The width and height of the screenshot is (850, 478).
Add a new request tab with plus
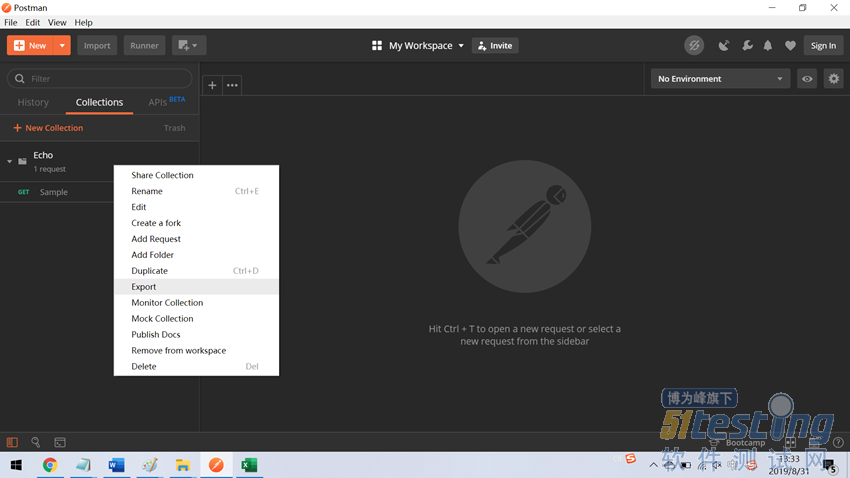click(x=212, y=85)
